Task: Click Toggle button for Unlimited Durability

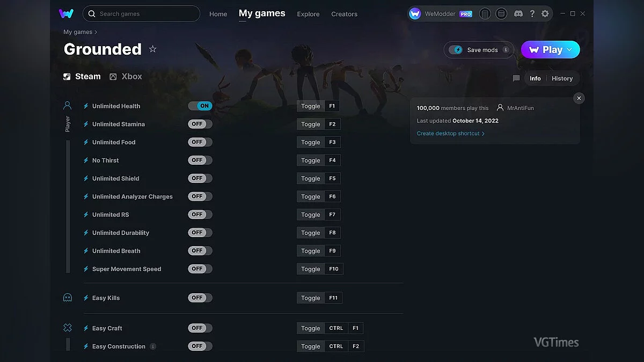Action: (310, 233)
